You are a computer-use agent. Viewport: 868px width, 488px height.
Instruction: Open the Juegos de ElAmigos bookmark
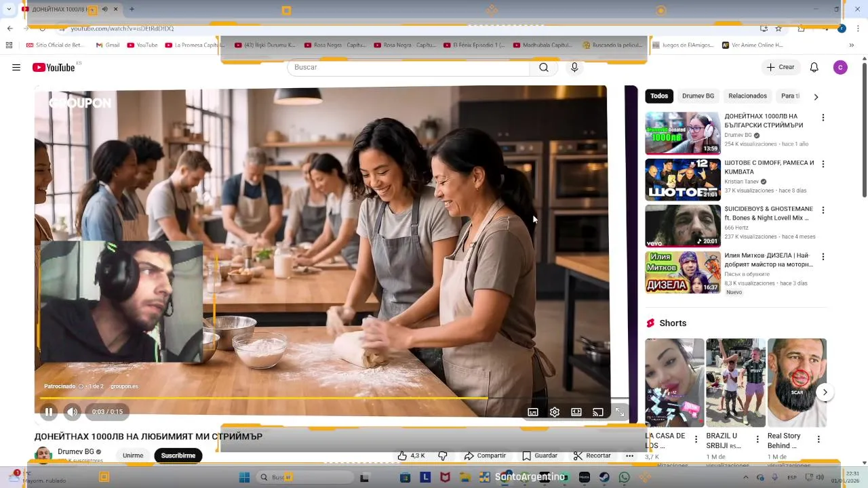click(x=684, y=45)
